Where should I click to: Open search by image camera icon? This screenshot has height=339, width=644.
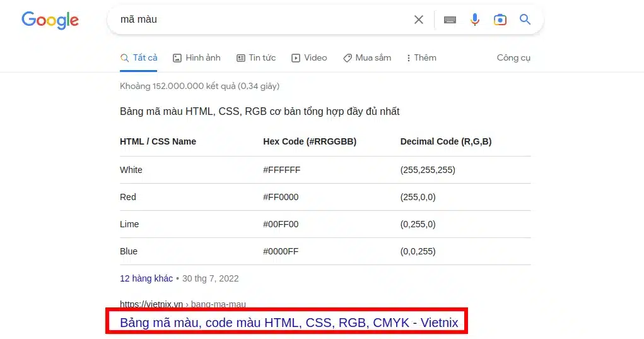500,20
